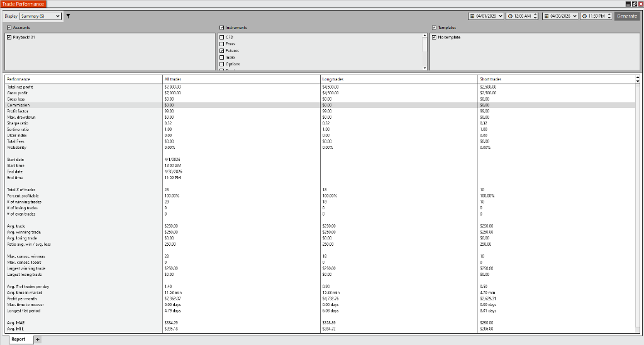Increase end time 11:59 PM with up arrow

pos(609,15)
